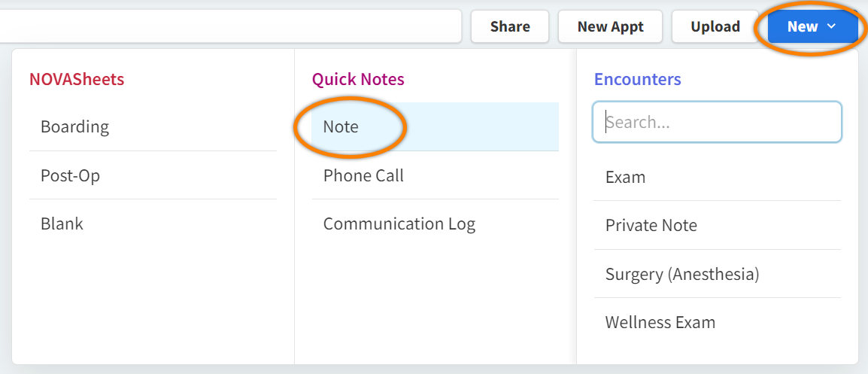The width and height of the screenshot is (868, 374).
Task: Select the Exam encounter
Action: point(626,177)
